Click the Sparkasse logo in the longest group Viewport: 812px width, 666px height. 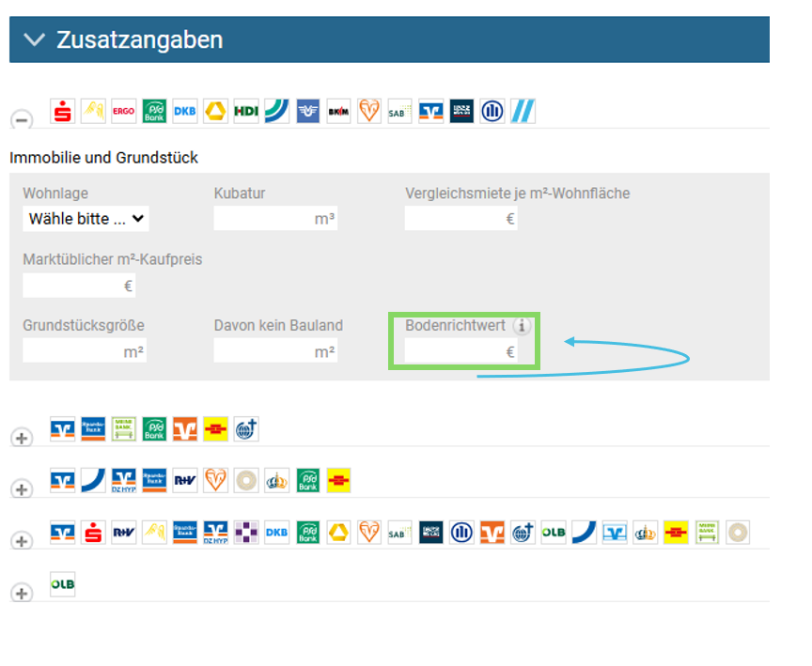[x=93, y=533]
